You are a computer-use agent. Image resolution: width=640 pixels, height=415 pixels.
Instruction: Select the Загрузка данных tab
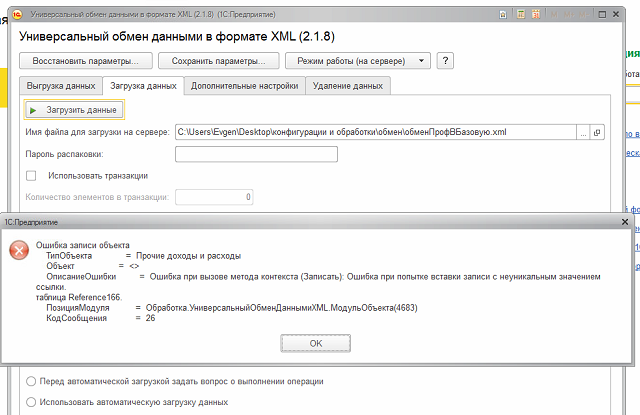[x=143, y=86]
